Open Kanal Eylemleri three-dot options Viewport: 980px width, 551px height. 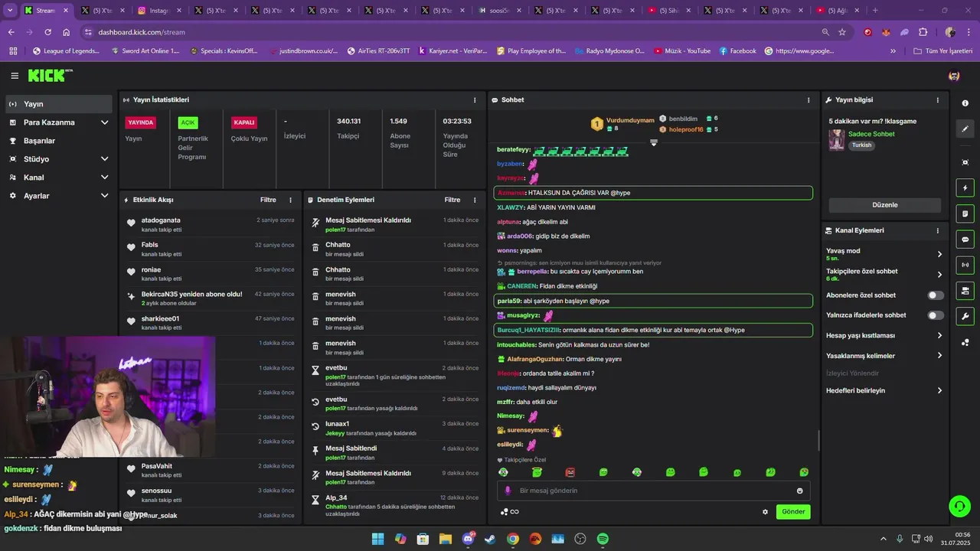(938, 230)
